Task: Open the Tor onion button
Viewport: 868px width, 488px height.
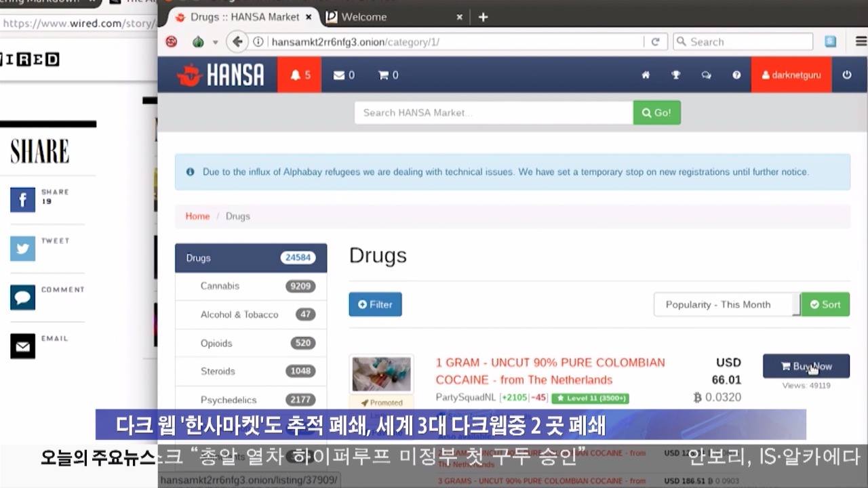Action: point(198,42)
